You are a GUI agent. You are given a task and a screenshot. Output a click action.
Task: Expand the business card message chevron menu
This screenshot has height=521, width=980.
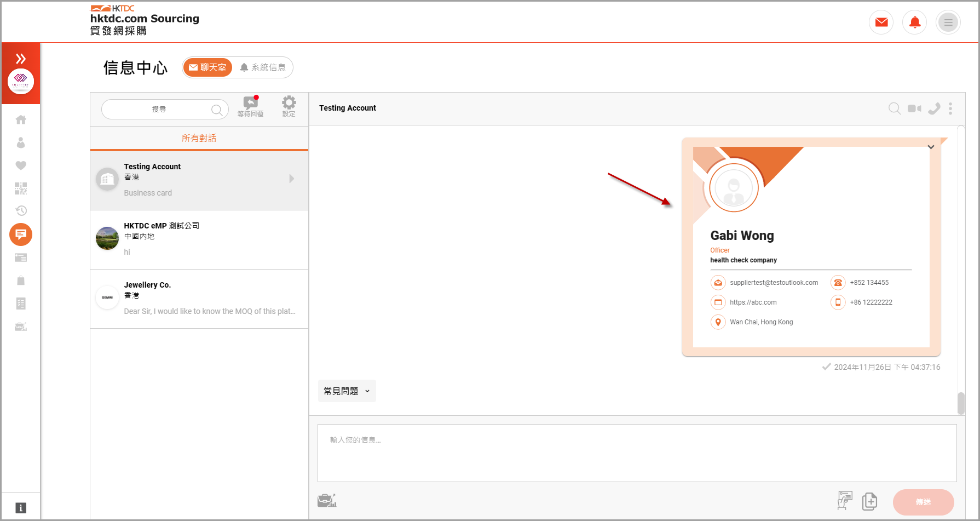point(931,147)
